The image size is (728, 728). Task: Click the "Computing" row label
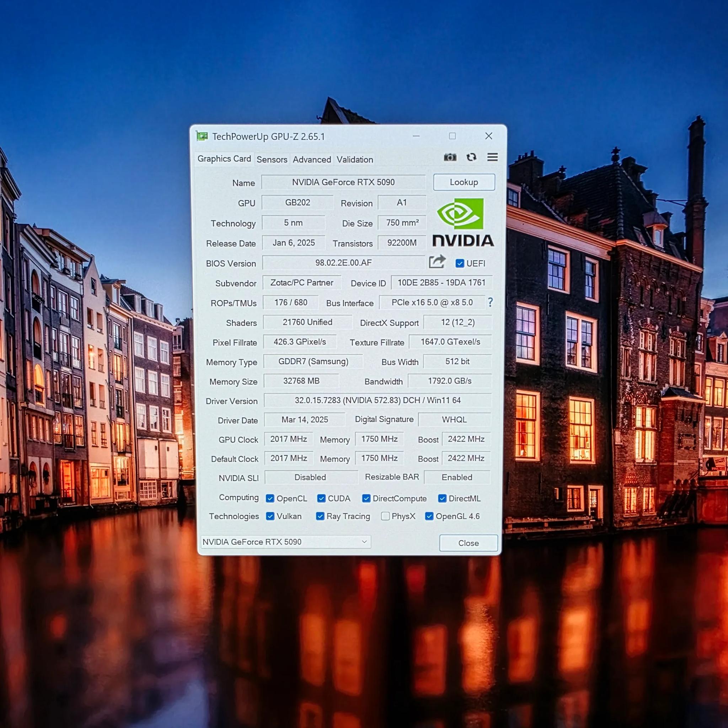coord(239,497)
